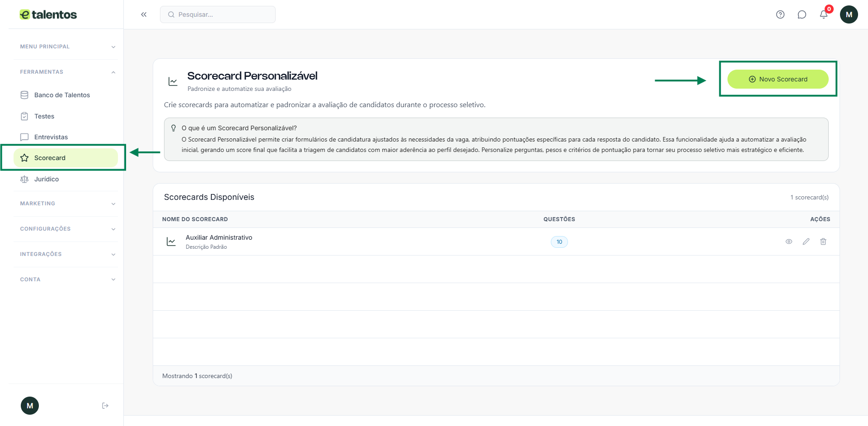The width and height of the screenshot is (868, 426).
Task: Open the Auxiliar Administrativo scorecard name
Action: [219, 237]
